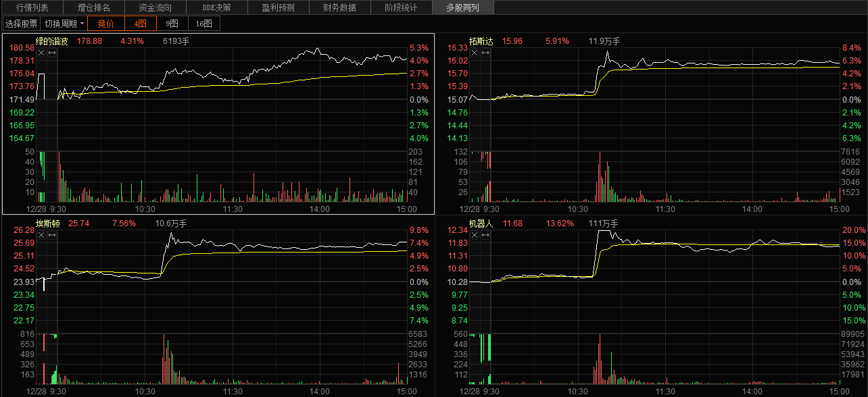This screenshot has height=397, width=868.
Task: Open the 阶段统计 tab
Action: pos(401,8)
